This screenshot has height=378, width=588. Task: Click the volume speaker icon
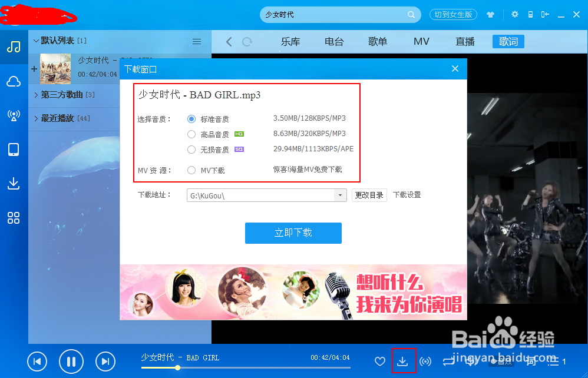[x=471, y=361]
